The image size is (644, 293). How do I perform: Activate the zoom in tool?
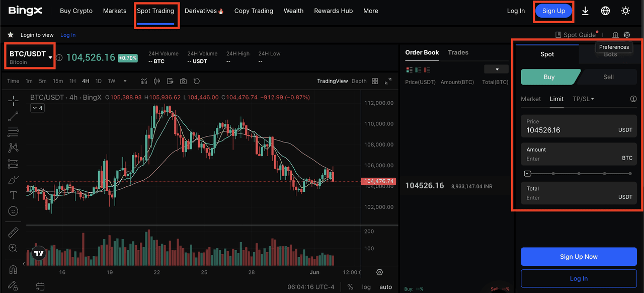pyautogui.click(x=13, y=248)
